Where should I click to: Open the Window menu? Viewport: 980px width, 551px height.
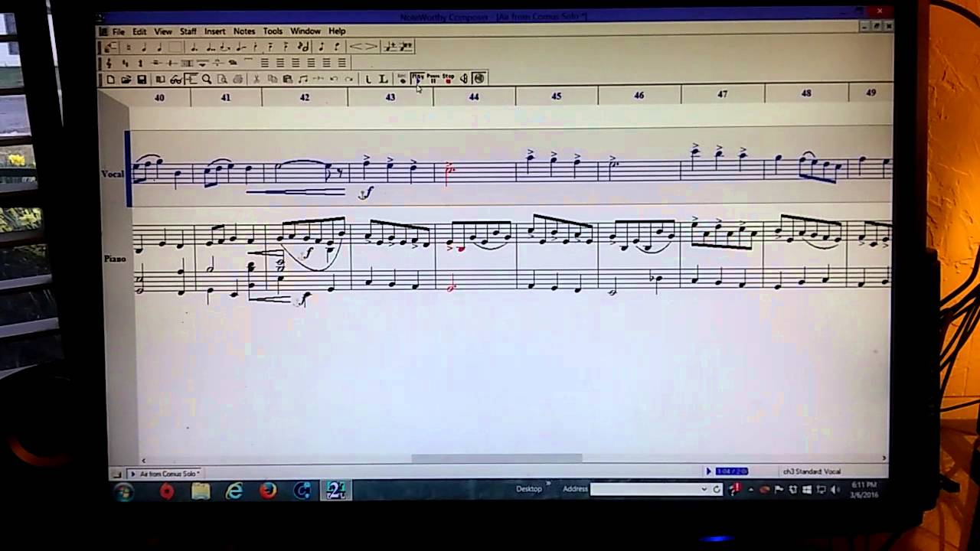coord(305,31)
